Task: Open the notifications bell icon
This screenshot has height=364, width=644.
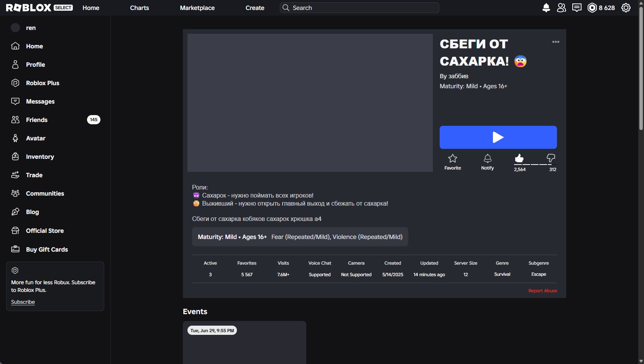Action: (x=546, y=8)
